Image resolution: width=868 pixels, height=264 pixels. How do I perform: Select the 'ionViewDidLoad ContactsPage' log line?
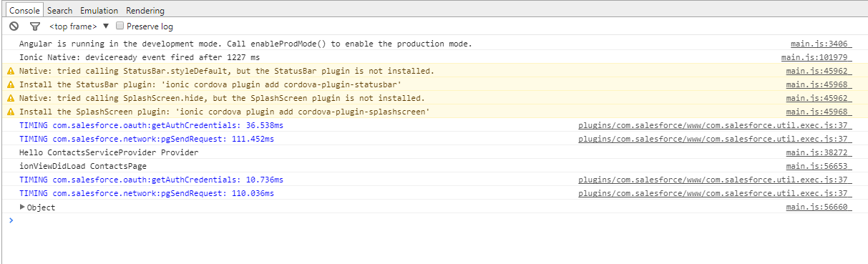(x=83, y=166)
